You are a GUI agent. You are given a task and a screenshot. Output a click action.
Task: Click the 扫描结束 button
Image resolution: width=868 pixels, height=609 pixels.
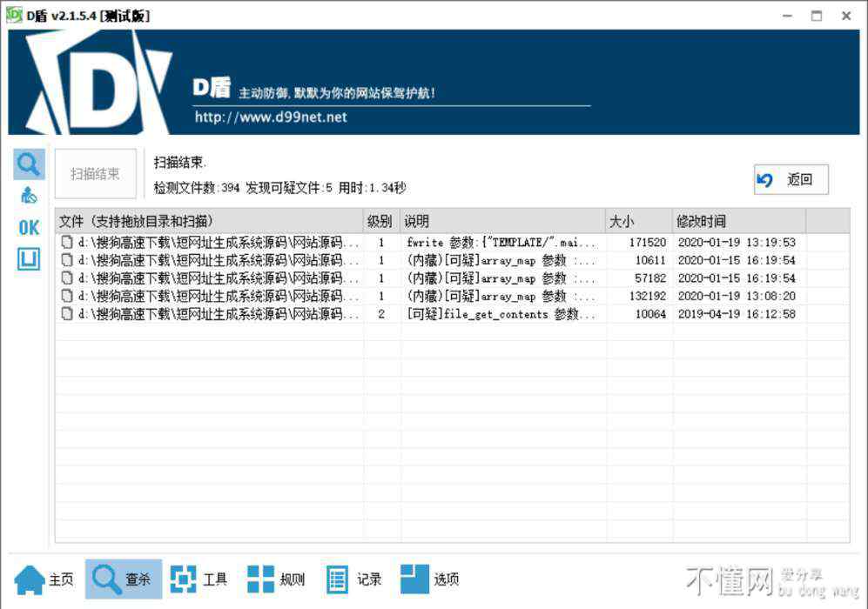pos(95,174)
